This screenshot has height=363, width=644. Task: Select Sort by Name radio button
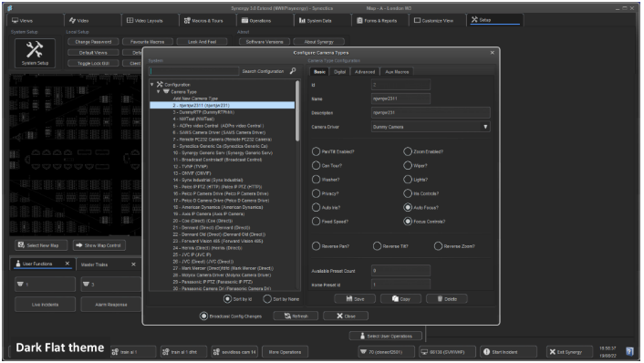tap(267, 299)
